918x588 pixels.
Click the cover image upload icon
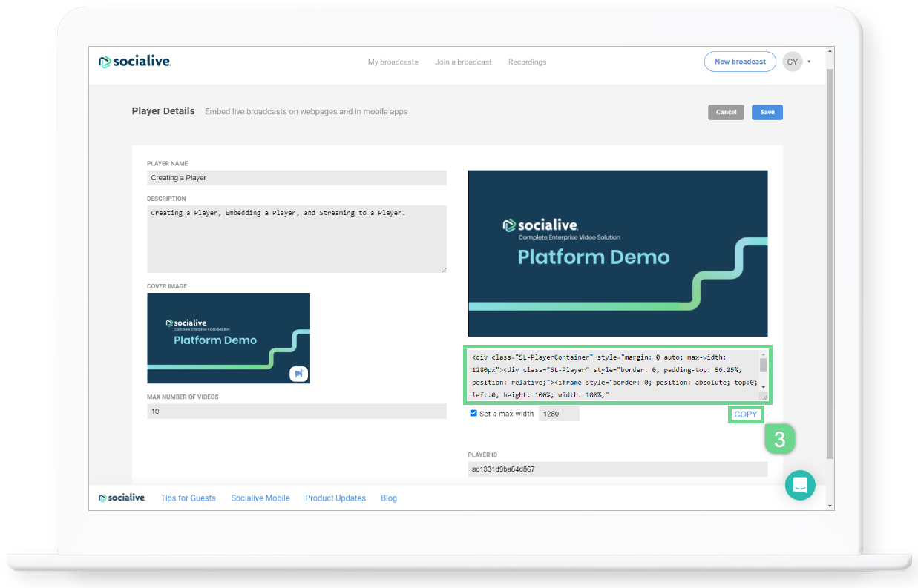pyautogui.click(x=298, y=374)
